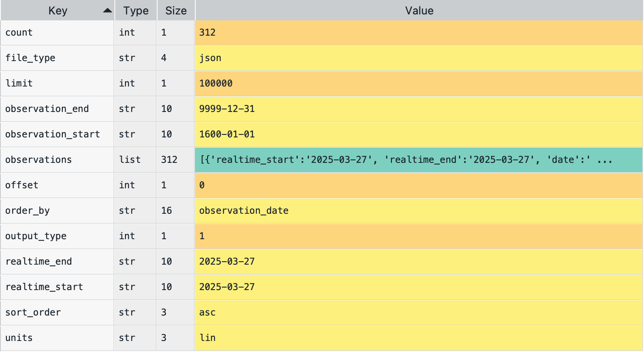Select the limit value 100000
The width and height of the screenshot is (644, 352).
pyautogui.click(x=216, y=84)
